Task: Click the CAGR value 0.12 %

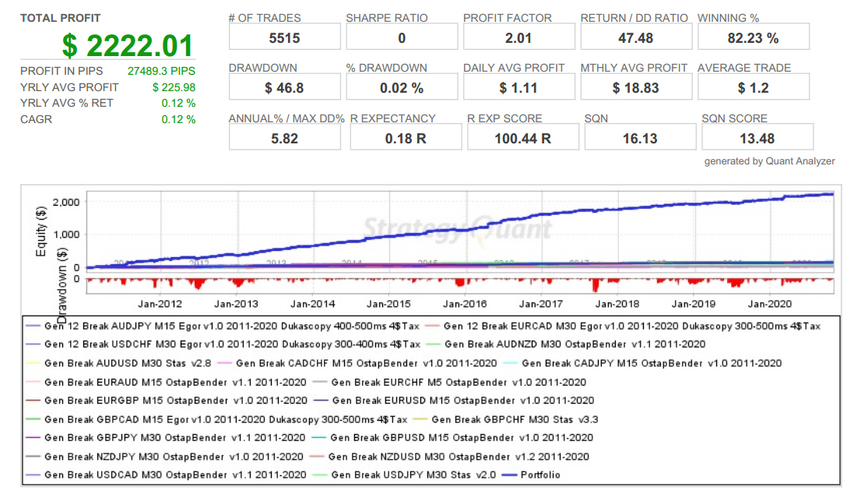Action: pos(178,119)
